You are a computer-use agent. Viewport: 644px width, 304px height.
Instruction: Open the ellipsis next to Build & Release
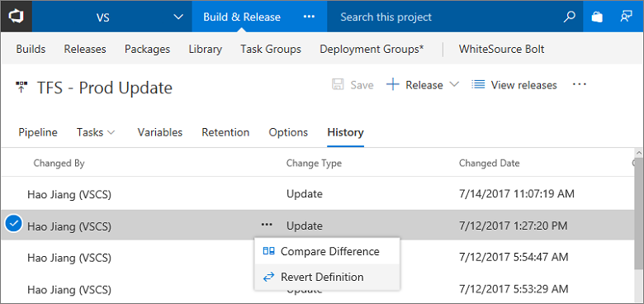tap(309, 17)
